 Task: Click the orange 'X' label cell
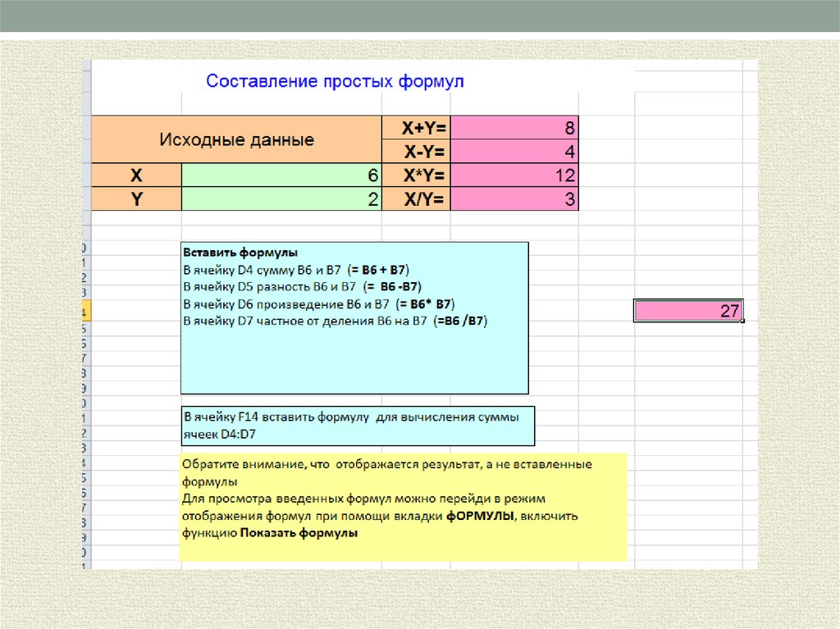(136, 175)
